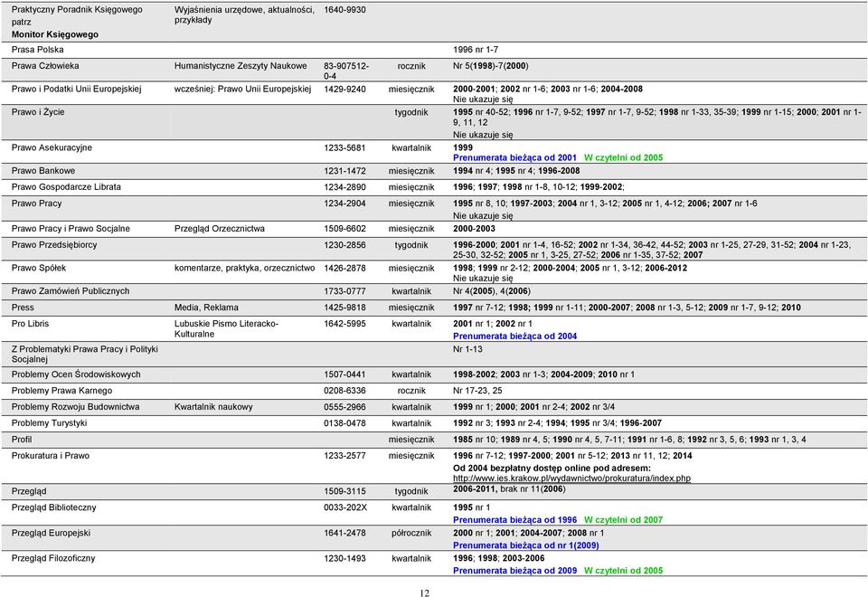Click 'Prenumerata bieżąca od 2001' in Prawo Asekuracyjne row
This screenshot has width=868, height=597.
514,157
